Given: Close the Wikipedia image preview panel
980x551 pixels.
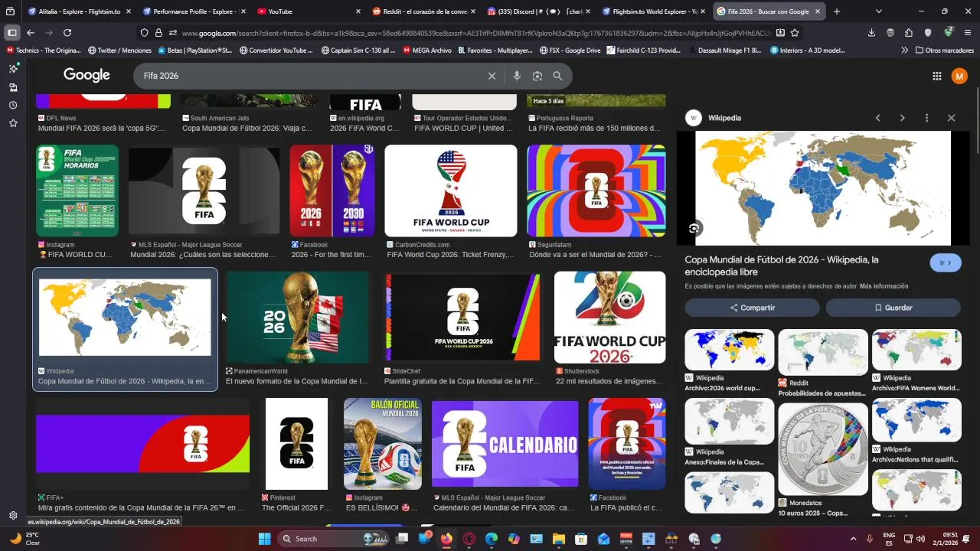Looking at the screenshot, I should pyautogui.click(x=951, y=118).
